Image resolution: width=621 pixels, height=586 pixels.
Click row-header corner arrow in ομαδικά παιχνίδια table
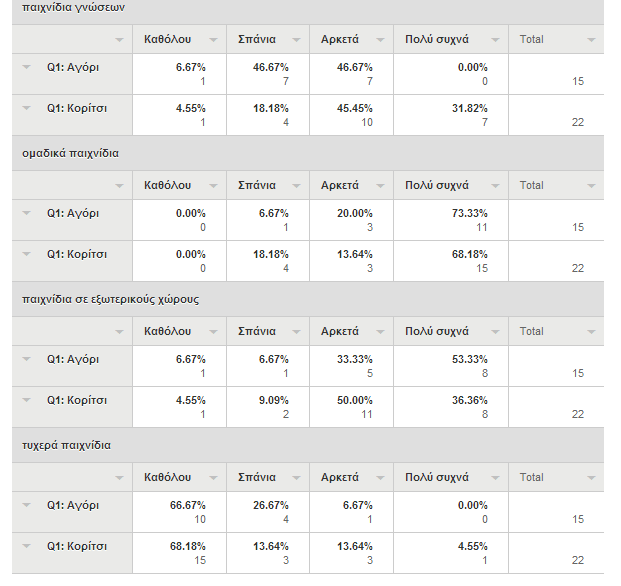[119, 186]
